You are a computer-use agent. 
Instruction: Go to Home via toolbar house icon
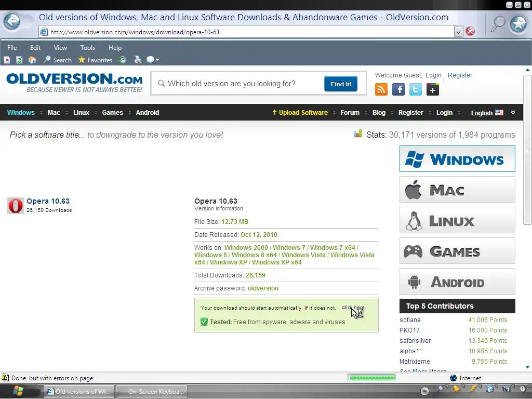(32, 60)
